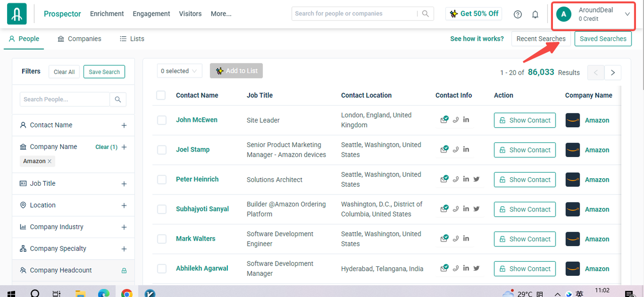This screenshot has width=644, height=297.
Task: Click the Search People input field
Action: [x=64, y=100]
